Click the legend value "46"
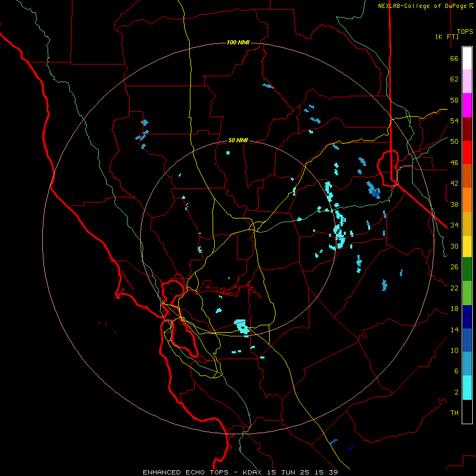476x476 pixels. point(454,163)
